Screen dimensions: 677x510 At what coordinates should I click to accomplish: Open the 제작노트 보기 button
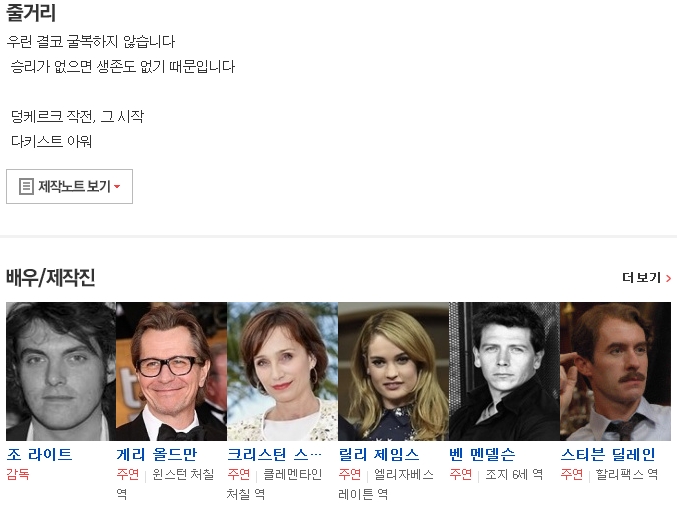pos(70,187)
